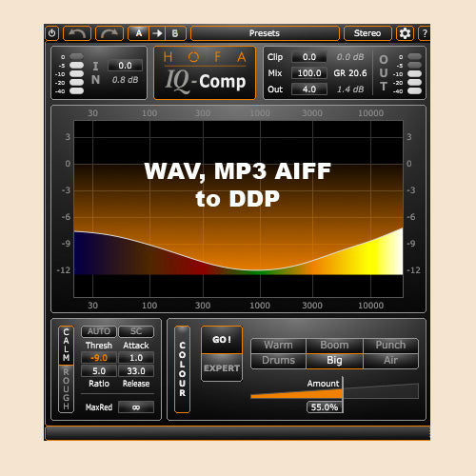Toggle the AUTO button
The width and height of the screenshot is (476, 476).
pos(99,331)
